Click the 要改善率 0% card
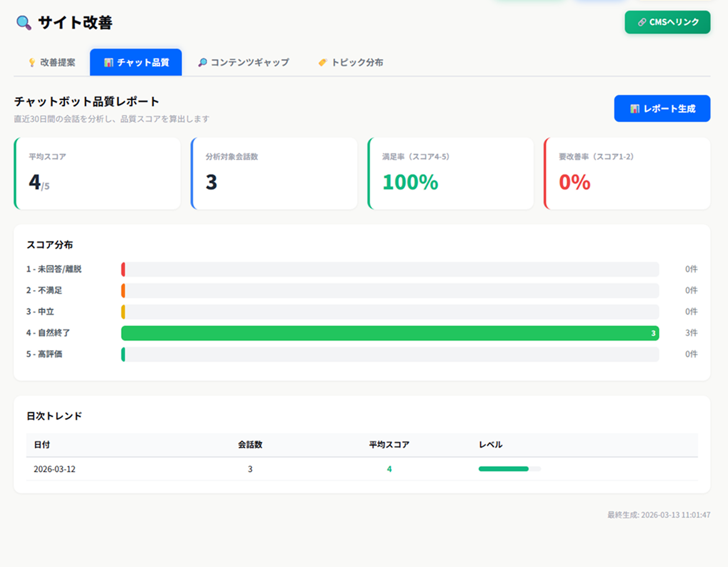 pyautogui.click(x=627, y=173)
